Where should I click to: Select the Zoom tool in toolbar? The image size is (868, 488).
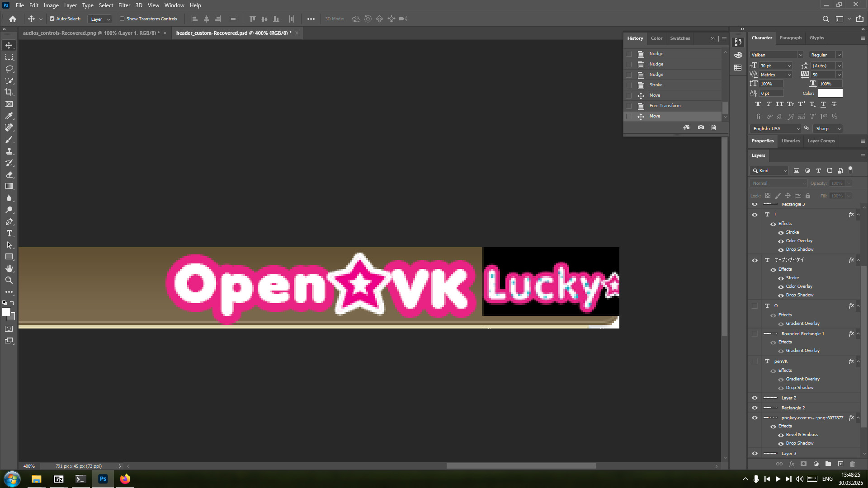(9, 280)
